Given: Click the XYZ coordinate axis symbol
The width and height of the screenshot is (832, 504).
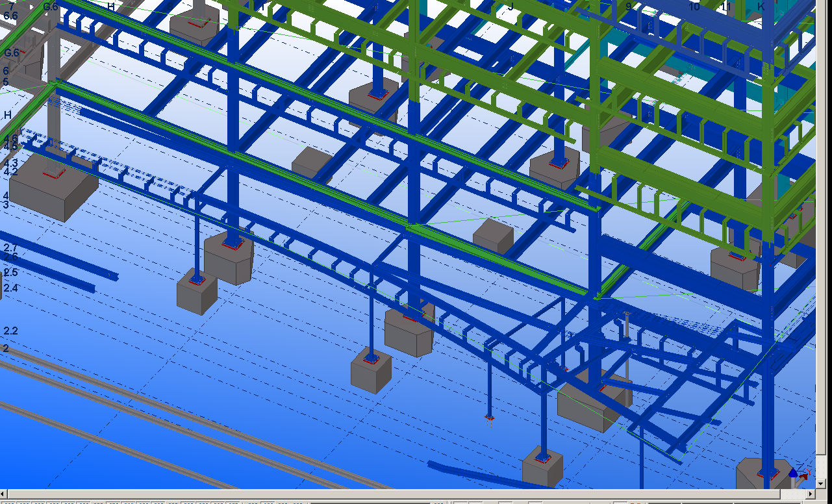Looking at the screenshot, I should [x=798, y=475].
